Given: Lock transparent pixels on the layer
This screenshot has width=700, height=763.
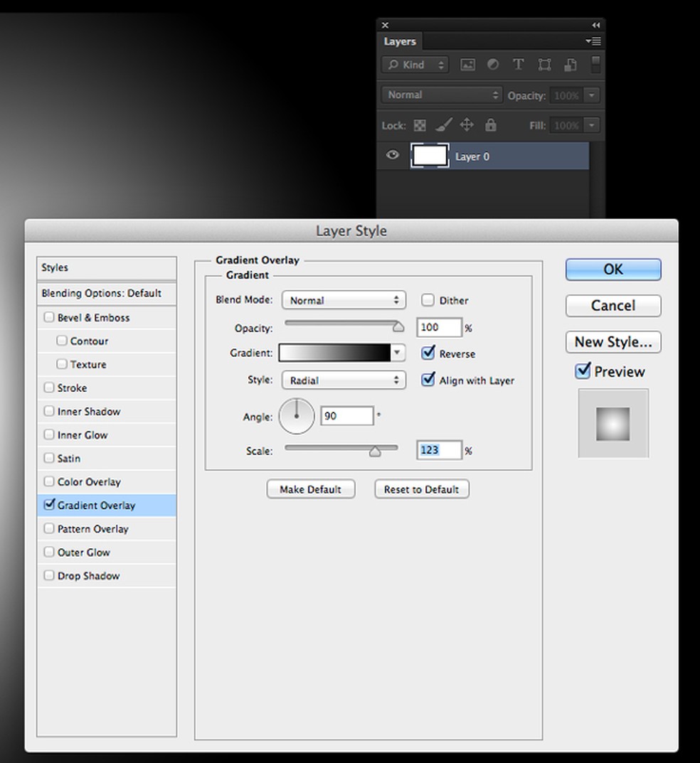Looking at the screenshot, I should click(420, 126).
